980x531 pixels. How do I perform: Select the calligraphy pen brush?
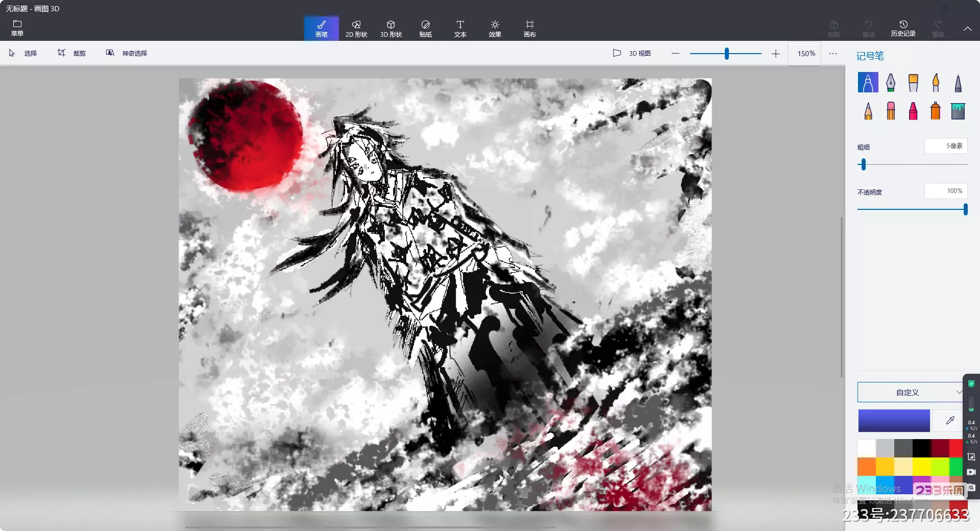tap(890, 83)
